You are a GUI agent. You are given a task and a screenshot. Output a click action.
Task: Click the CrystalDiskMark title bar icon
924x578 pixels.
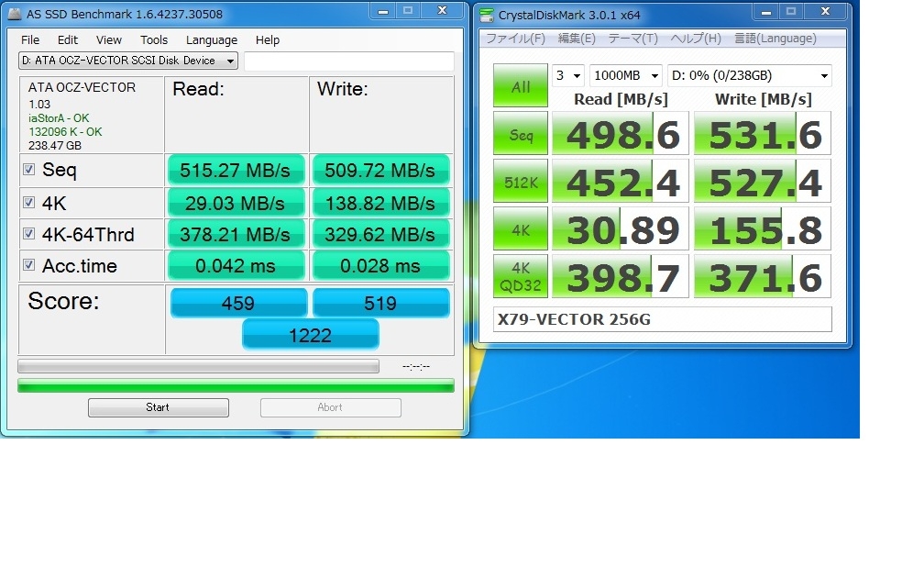pos(486,15)
